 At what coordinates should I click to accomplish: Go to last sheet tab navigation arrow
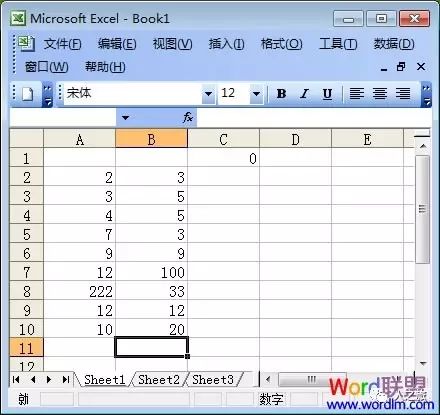click(x=66, y=379)
